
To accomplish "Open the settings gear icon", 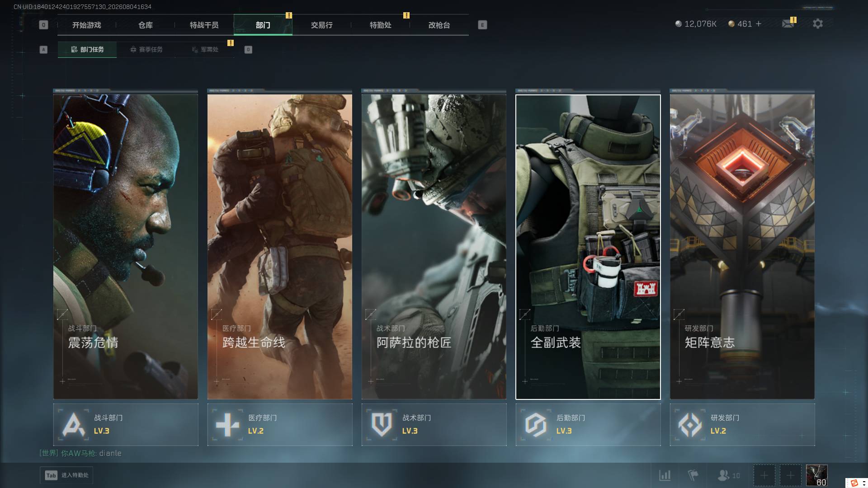I will [818, 23].
